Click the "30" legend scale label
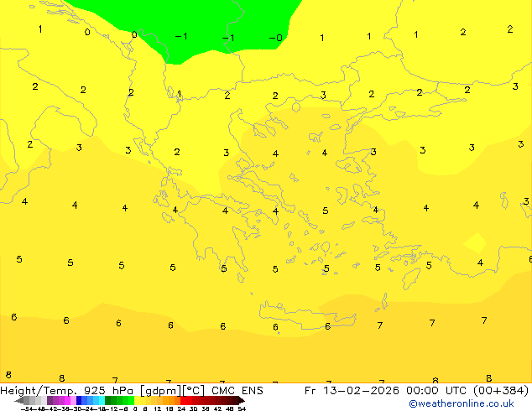This screenshot has height=411, width=532. (193, 408)
